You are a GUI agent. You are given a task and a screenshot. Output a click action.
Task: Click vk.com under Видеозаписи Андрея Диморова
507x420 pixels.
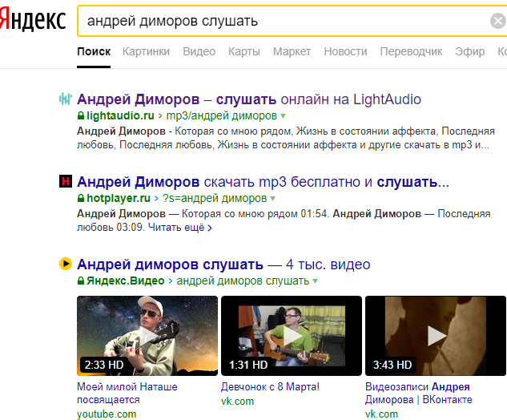(381, 414)
